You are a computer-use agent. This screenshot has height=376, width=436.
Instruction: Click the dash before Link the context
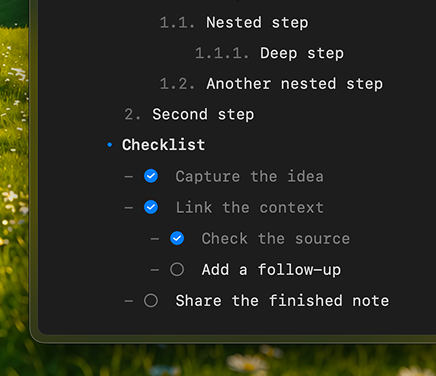129,208
